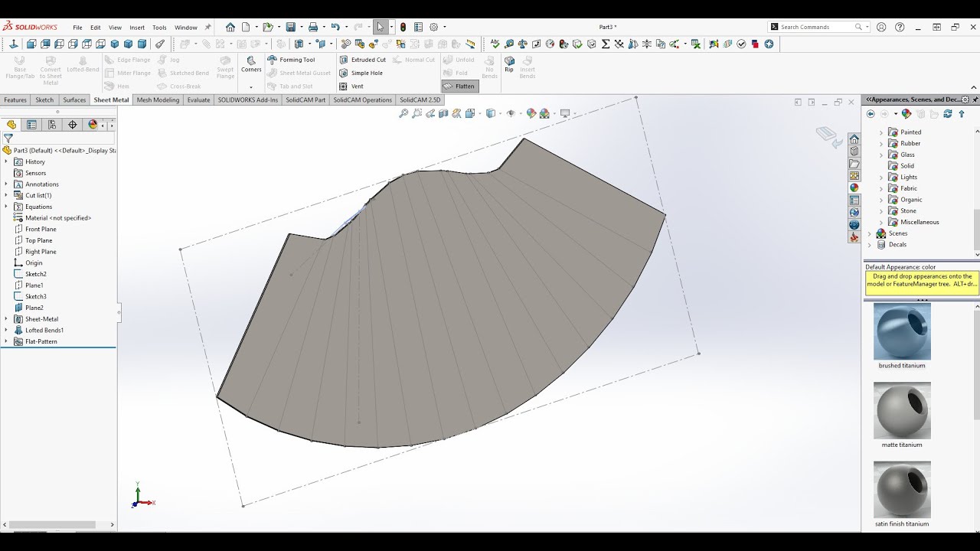Click the Zoom to Fit icon
Screen dimensions: 980x551
(403, 113)
